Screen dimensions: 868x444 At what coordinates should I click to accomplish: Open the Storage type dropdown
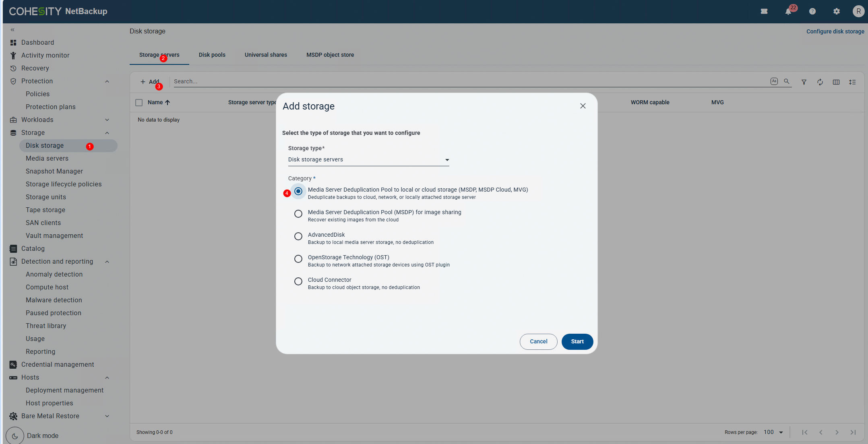tap(368, 160)
